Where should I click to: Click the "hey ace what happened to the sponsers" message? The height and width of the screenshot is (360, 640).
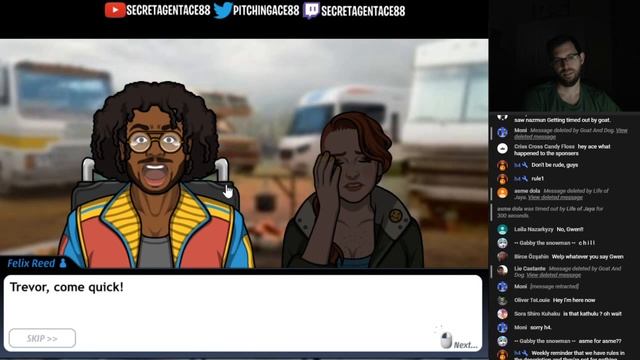click(x=562, y=150)
